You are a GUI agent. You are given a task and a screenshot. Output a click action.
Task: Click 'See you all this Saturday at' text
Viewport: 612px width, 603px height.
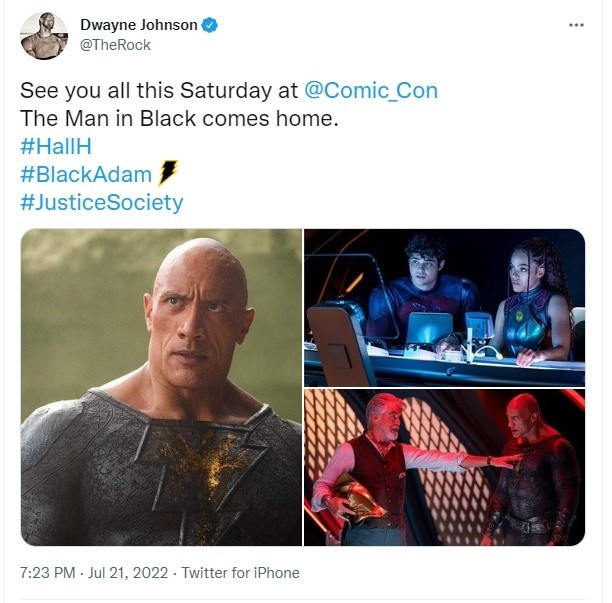click(159, 91)
